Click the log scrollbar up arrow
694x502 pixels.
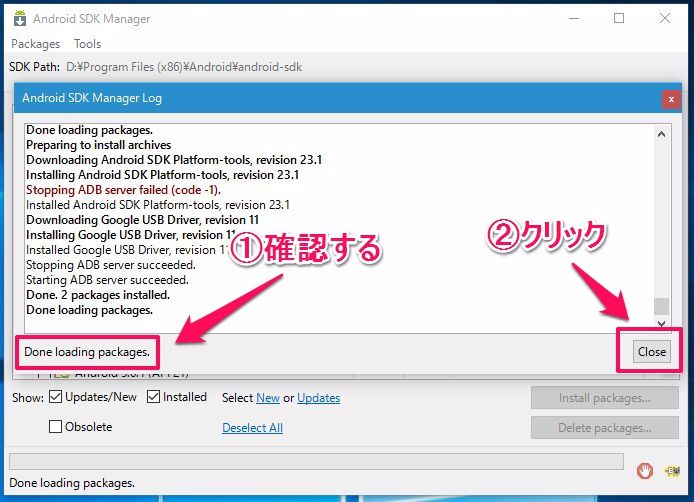[x=661, y=134]
